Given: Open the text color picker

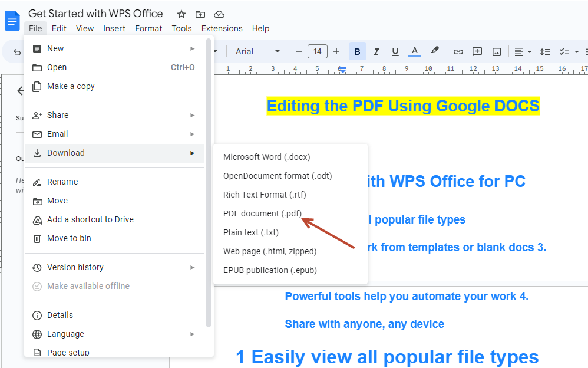Looking at the screenshot, I should [414, 51].
